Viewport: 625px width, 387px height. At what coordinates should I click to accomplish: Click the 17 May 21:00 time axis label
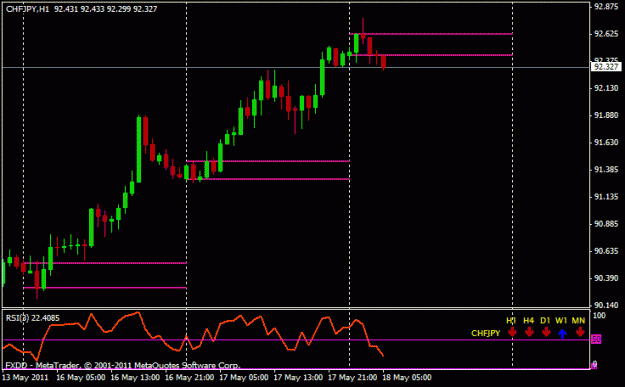pos(352,377)
